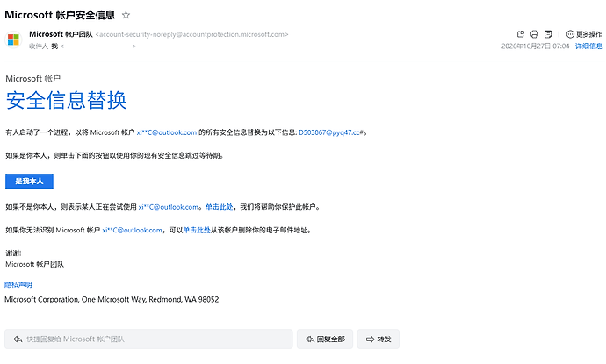This screenshot has height=364, width=606.
Task: Click sender address account-security-noreply@accountprotection.microsoft.com
Action: 192,34
